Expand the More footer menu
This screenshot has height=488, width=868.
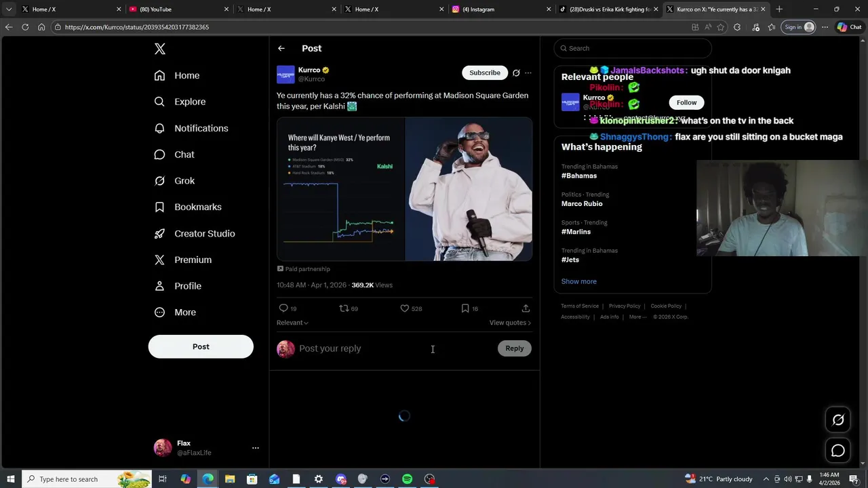(637, 317)
